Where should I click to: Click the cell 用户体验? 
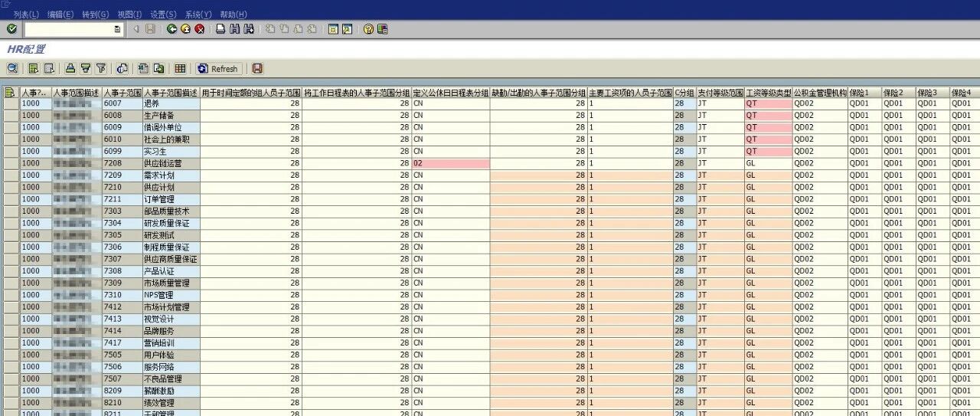(x=171, y=355)
